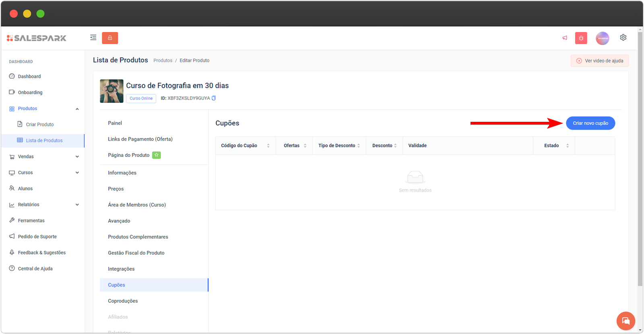This screenshot has height=334, width=644.
Task: Click the orange lock icon button
Action: point(110,38)
